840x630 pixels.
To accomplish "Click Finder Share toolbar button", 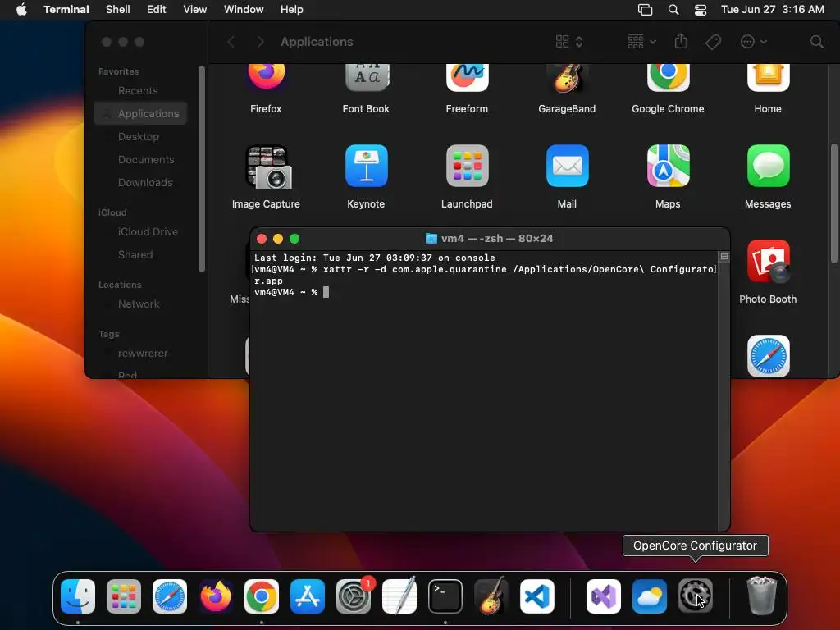I will point(681,41).
